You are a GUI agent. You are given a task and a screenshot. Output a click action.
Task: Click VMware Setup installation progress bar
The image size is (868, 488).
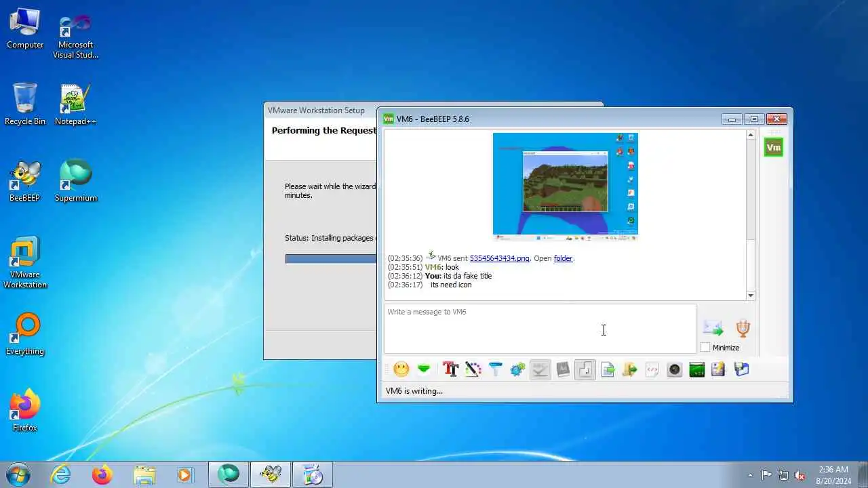point(331,259)
